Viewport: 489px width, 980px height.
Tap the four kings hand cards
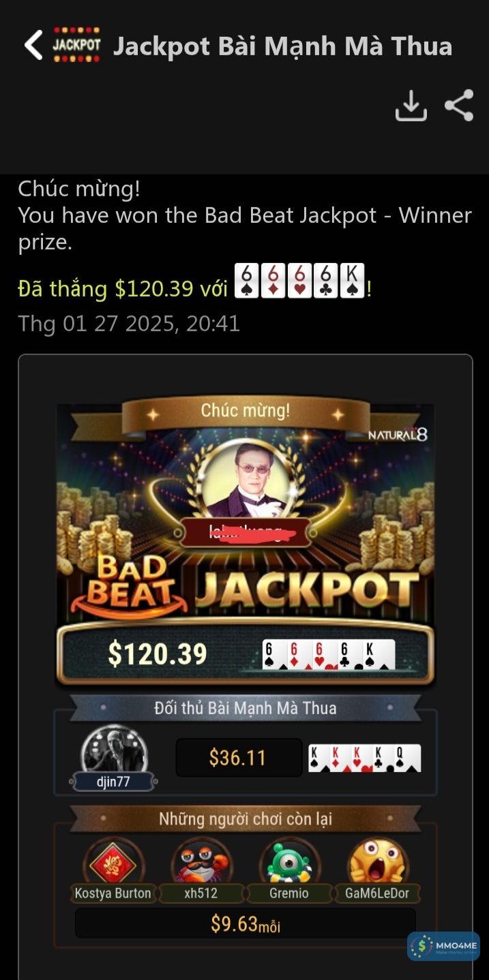(365, 758)
